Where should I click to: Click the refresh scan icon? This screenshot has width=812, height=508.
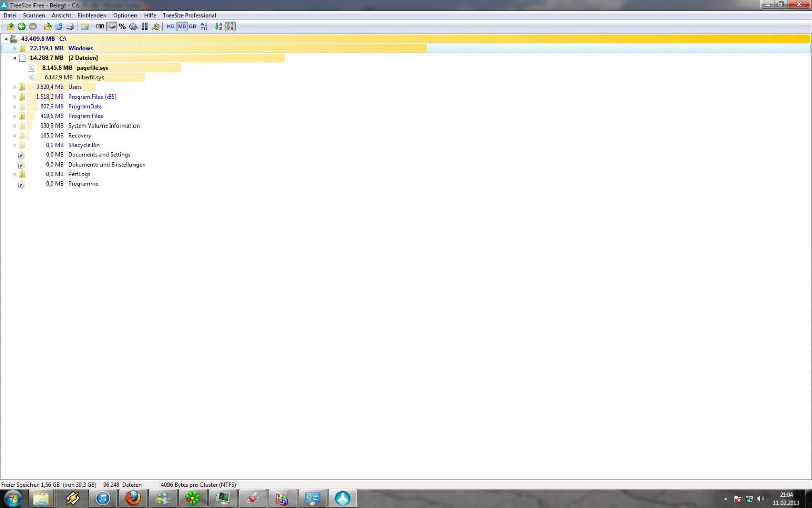(59, 27)
